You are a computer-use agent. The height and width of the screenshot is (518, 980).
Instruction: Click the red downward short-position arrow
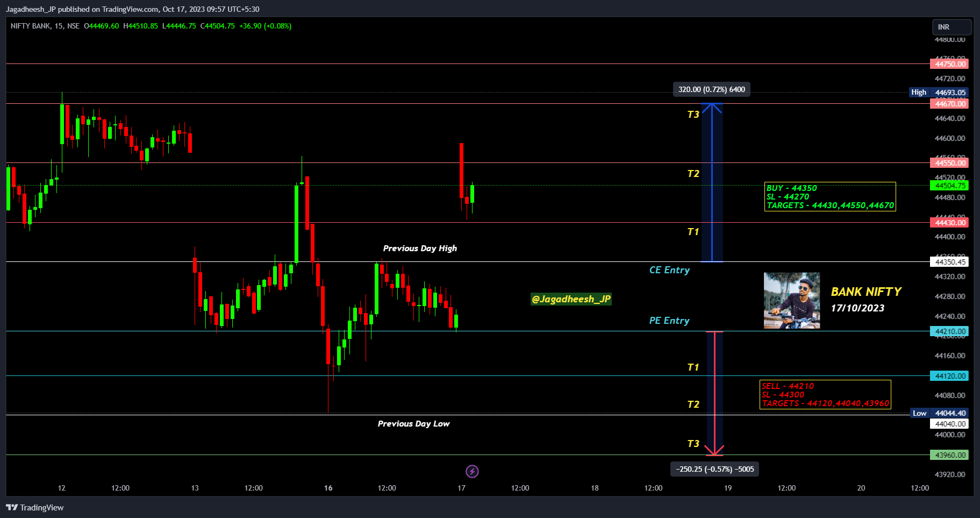pyautogui.click(x=714, y=393)
